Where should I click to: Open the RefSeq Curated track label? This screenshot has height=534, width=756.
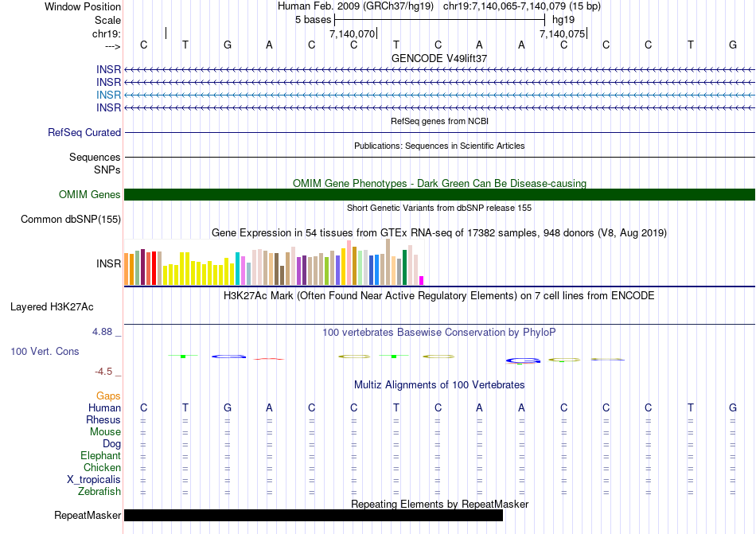[x=84, y=133]
